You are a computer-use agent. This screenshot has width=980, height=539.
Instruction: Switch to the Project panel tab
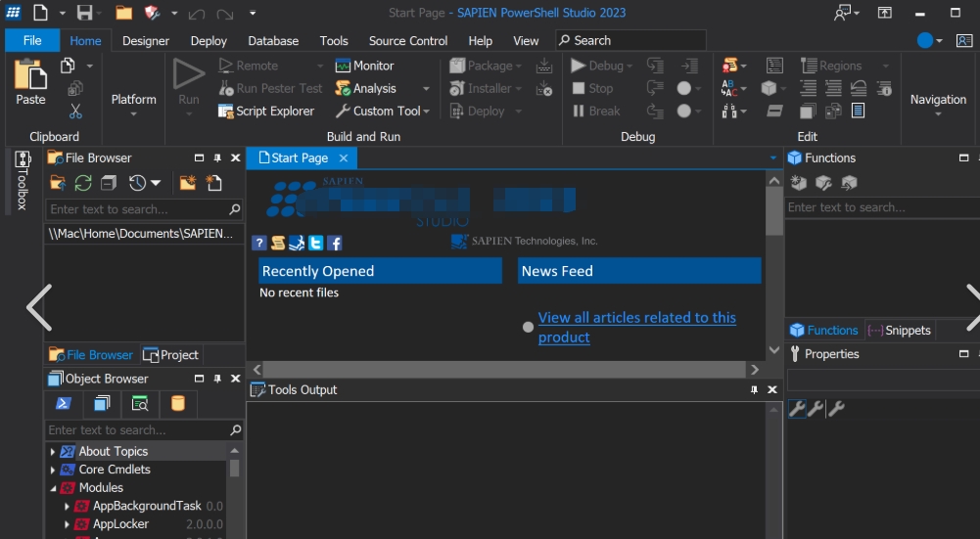click(x=170, y=355)
